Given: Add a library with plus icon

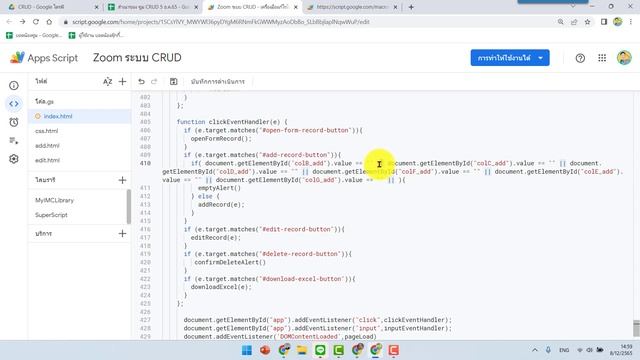Looking at the screenshot, I should pyautogui.click(x=122, y=180).
